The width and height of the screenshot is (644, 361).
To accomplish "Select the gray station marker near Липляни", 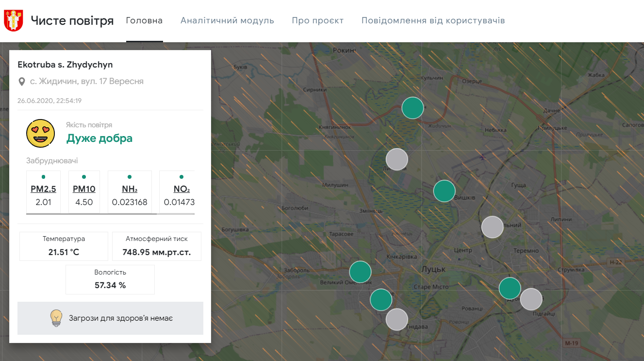I will (397, 159).
